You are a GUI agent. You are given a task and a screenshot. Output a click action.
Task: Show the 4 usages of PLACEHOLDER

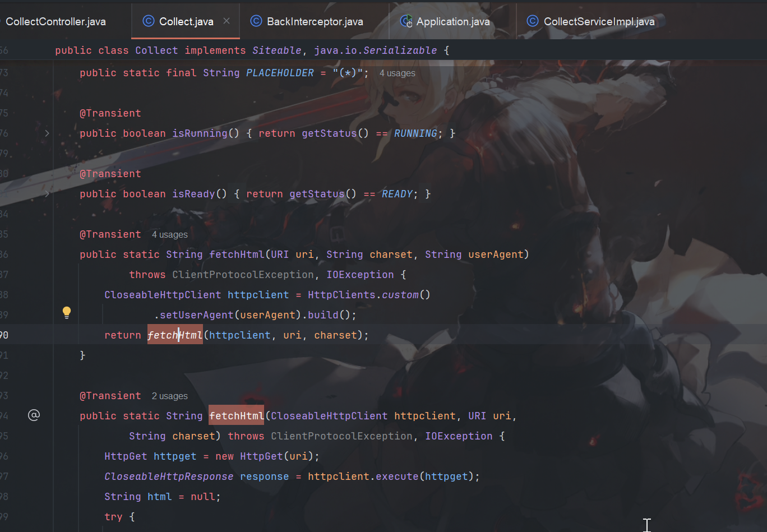click(397, 73)
